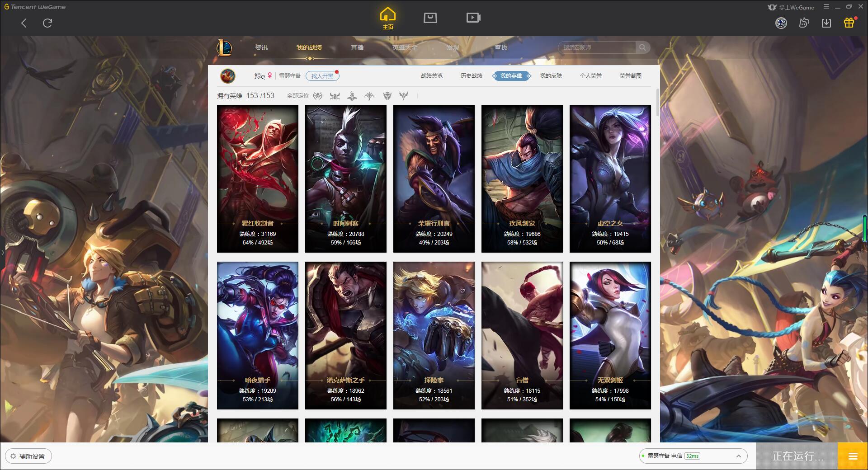This screenshot has height=470, width=868.
Task: Go back with the left arrow
Action: (24, 23)
